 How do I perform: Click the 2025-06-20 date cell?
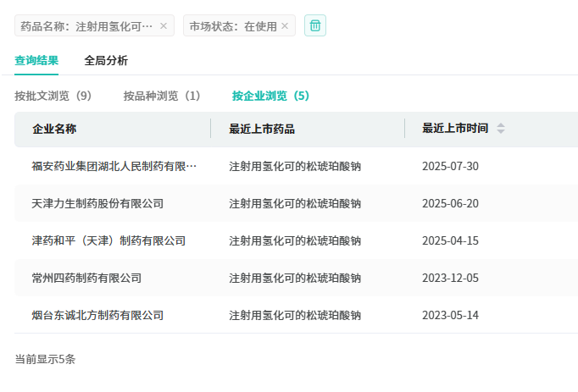point(450,203)
